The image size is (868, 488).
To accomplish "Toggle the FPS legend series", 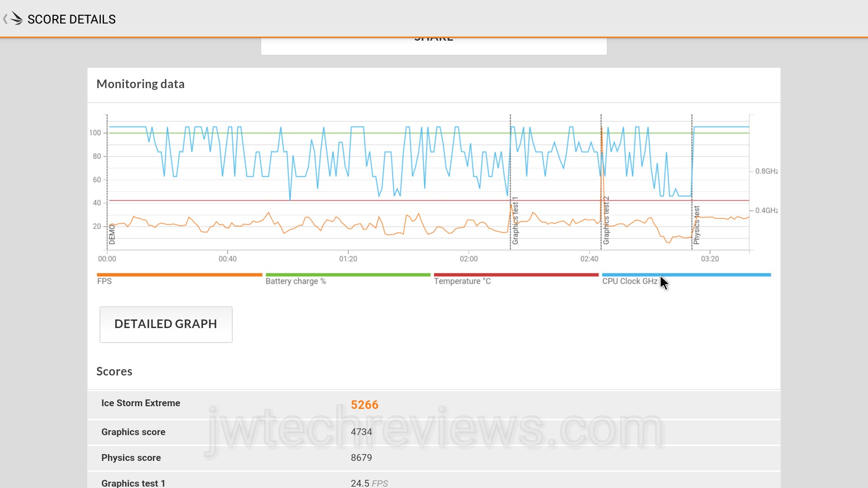I will tap(104, 281).
